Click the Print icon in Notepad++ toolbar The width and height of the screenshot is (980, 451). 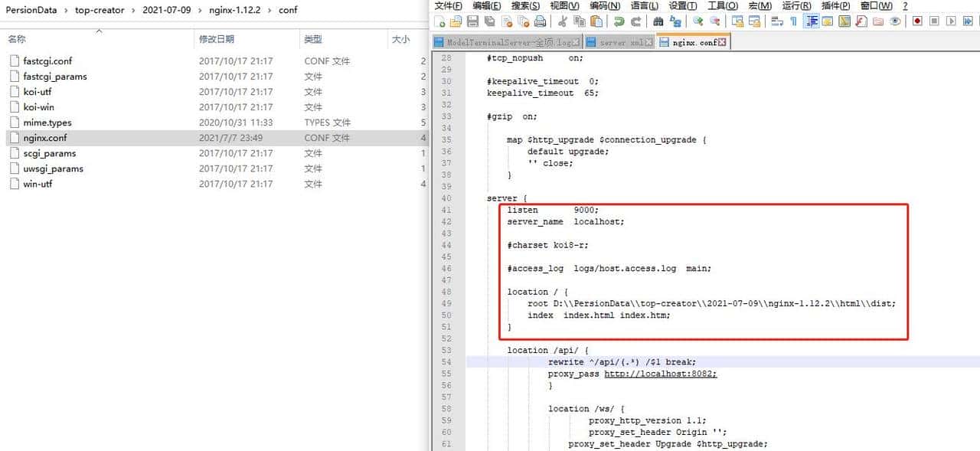[540, 21]
